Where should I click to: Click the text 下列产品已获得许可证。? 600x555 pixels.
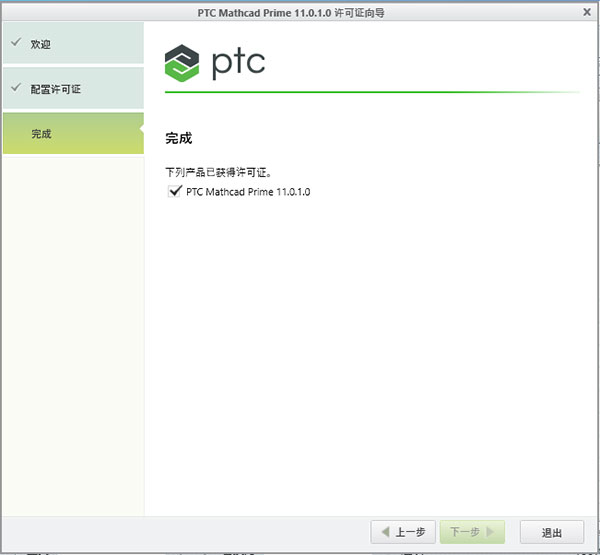[218, 172]
